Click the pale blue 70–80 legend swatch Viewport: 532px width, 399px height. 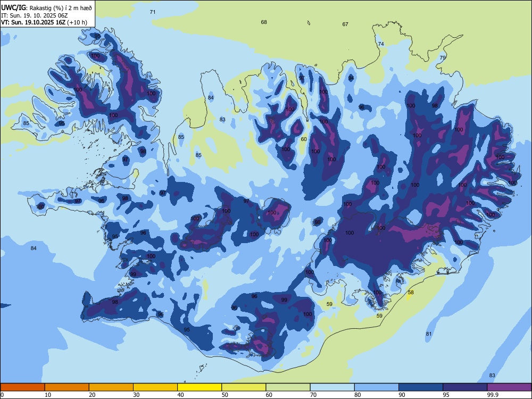tap(332, 387)
